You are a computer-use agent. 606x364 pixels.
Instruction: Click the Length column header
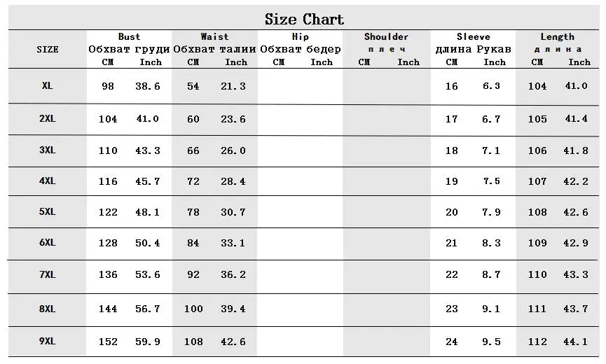[557, 36]
